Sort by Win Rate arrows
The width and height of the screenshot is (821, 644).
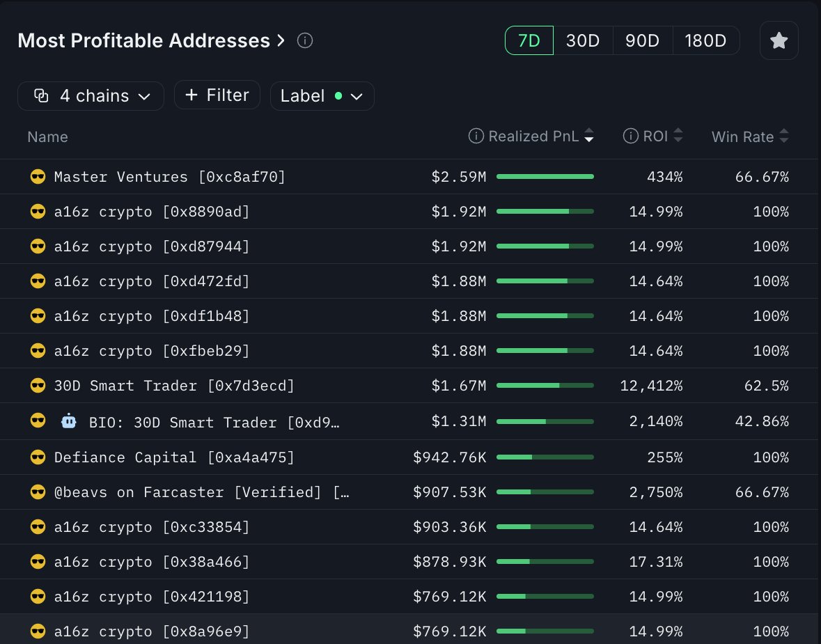point(784,136)
